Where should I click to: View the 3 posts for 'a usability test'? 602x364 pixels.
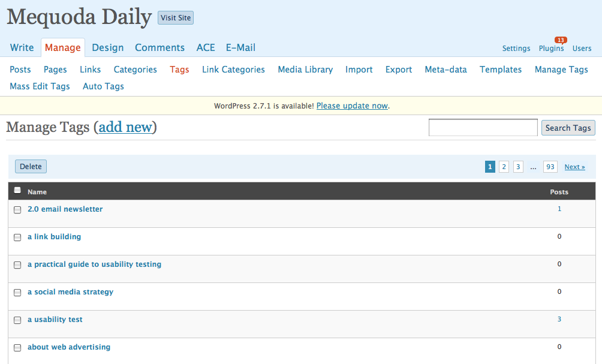click(x=559, y=319)
